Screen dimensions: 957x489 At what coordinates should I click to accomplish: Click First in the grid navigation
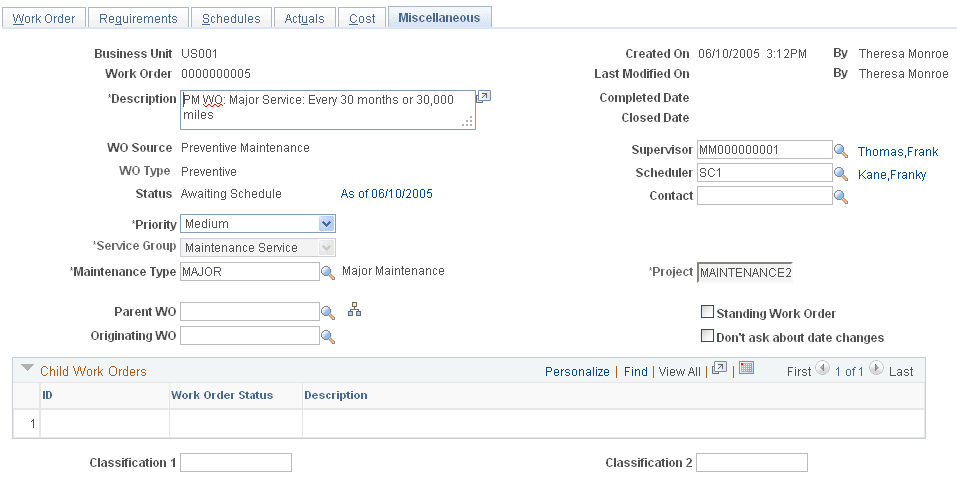pos(799,371)
